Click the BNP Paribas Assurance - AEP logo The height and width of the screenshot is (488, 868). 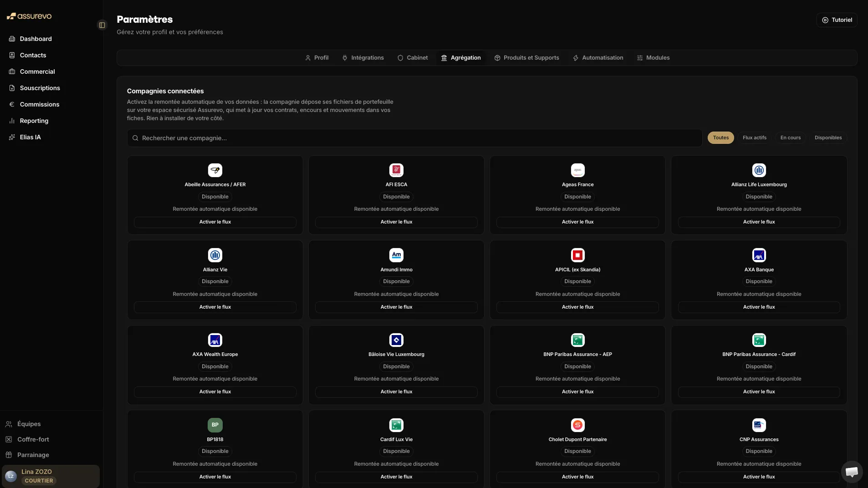click(577, 340)
